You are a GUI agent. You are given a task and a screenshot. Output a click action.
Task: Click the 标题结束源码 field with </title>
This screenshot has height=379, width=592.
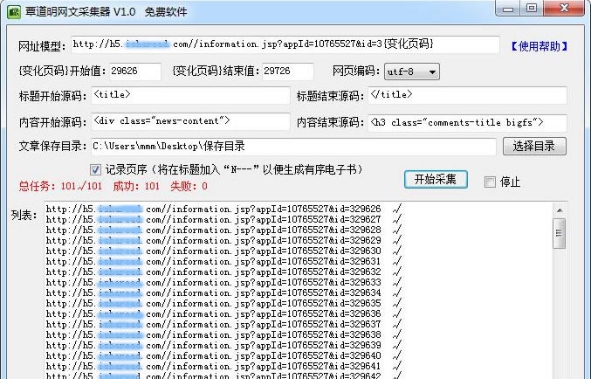tap(467, 95)
